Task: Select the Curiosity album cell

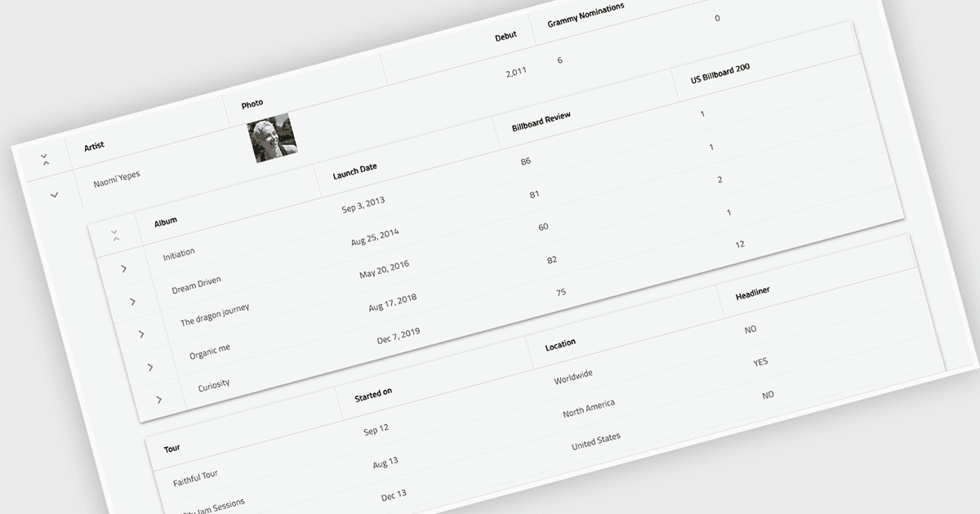Action: tap(214, 385)
